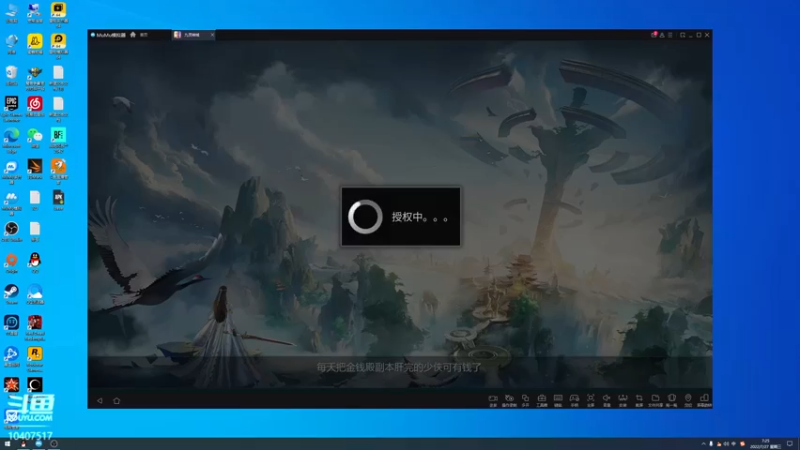Screen dimensions: 800x450
Task: Open the Windows Start menu
Action: coord(7,444)
